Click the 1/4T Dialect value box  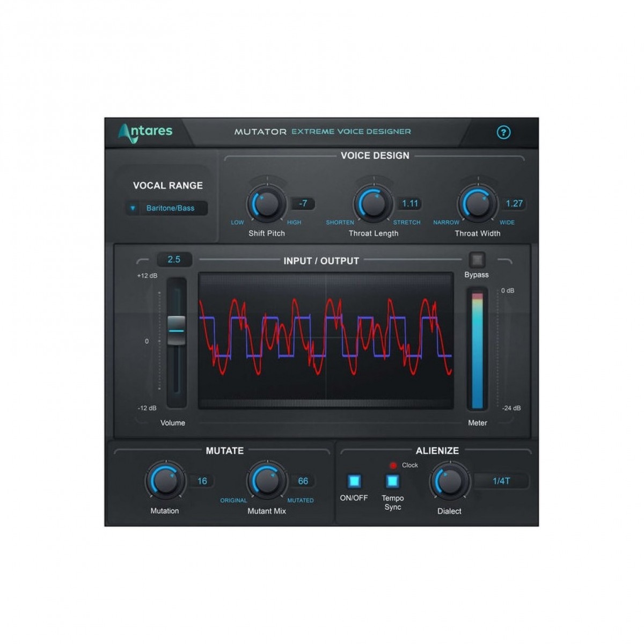pyautogui.click(x=501, y=481)
